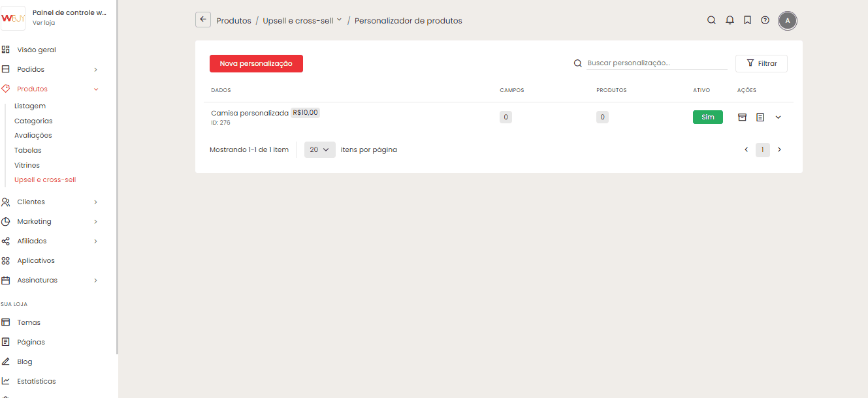Open the 20 items per page dropdown

tap(319, 150)
